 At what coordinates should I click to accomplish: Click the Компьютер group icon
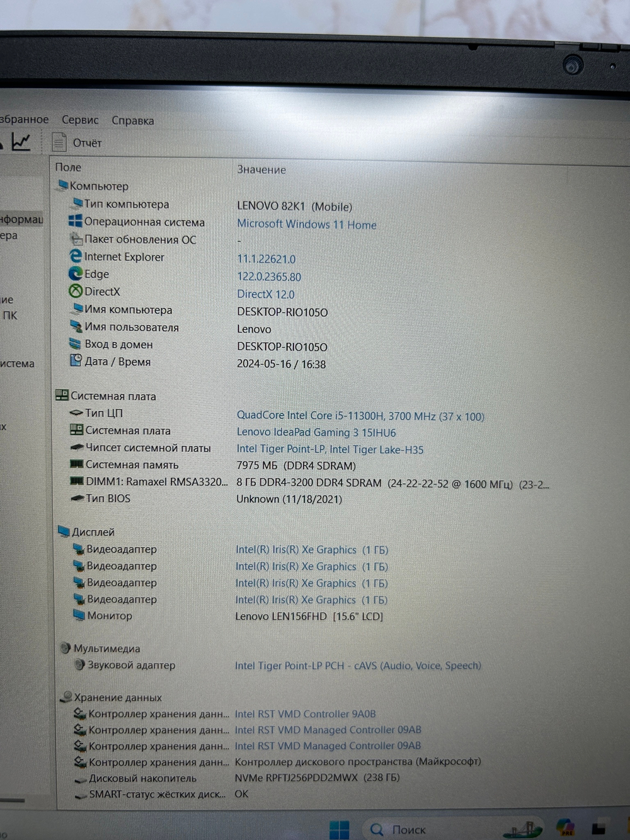(62, 185)
